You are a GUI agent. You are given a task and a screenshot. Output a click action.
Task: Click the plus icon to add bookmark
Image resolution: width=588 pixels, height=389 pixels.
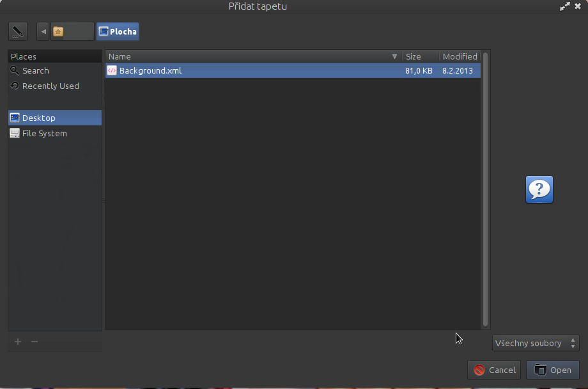(18, 342)
